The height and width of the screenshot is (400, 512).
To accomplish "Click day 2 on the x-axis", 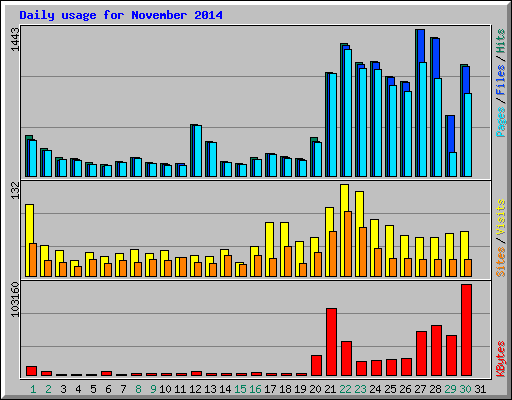I will 48,389.
